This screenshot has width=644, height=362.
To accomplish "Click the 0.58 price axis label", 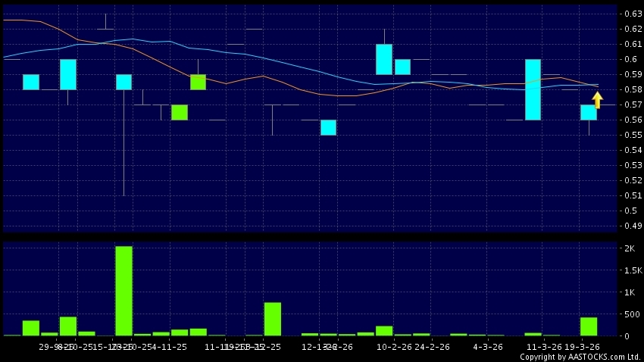I will pos(632,89).
